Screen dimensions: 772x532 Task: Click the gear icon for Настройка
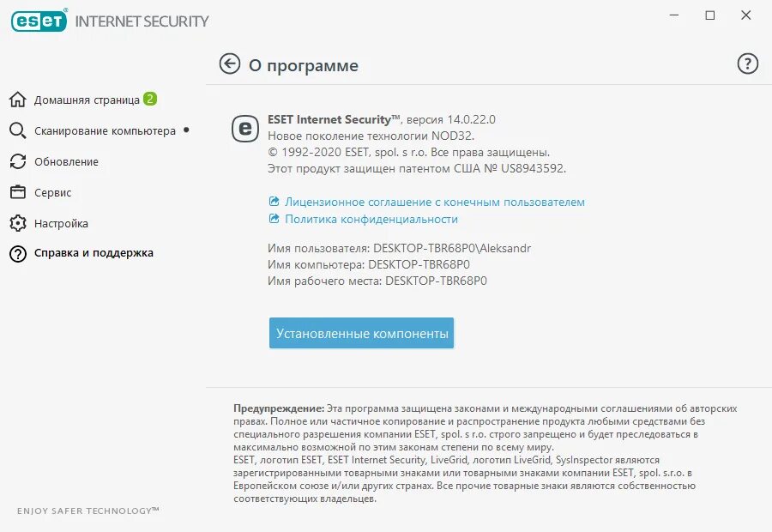pyautogui.click(x=18, y=223)
